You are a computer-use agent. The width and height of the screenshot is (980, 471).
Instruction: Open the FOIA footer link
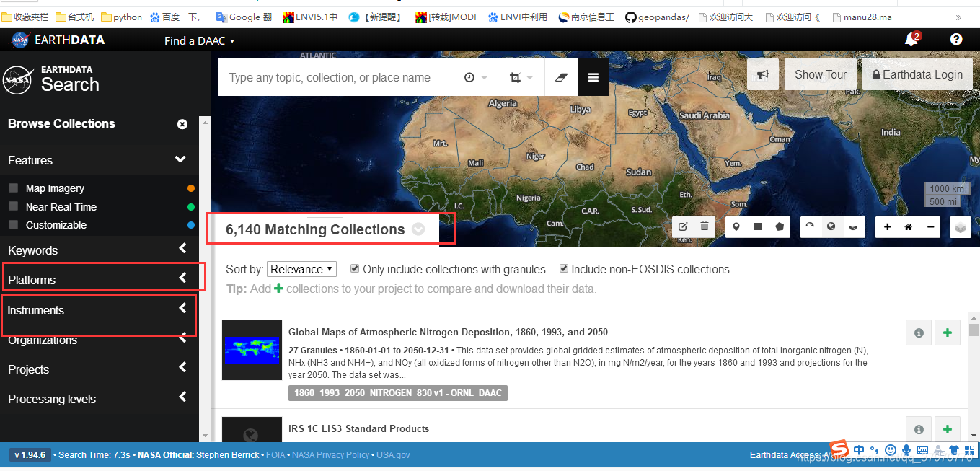(275, 455)
